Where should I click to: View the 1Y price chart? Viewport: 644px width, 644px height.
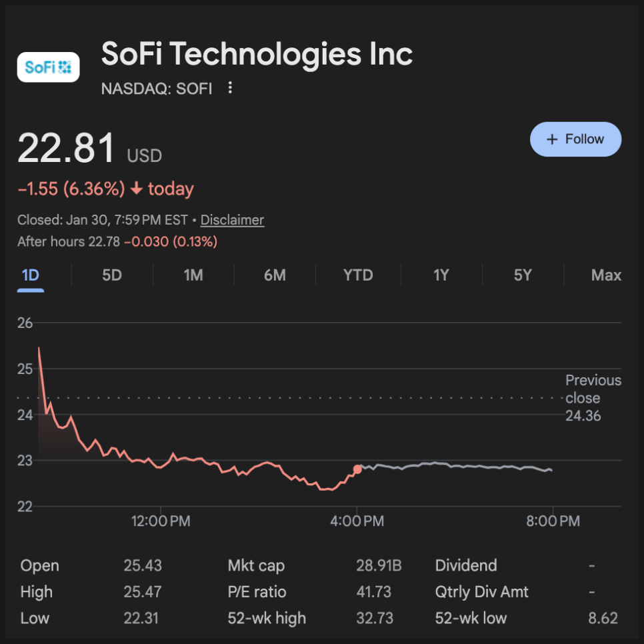pyautogui.click(x=441, y=275)
